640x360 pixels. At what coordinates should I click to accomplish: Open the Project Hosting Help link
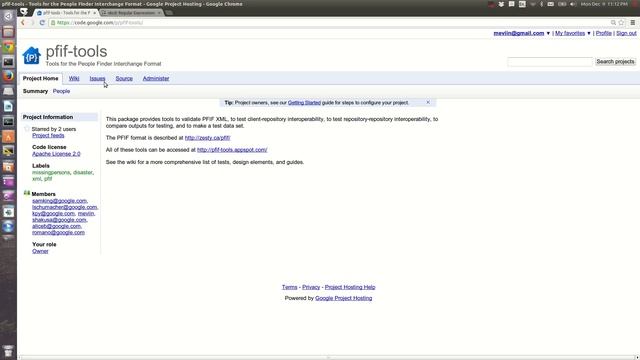(x=350, y=287)
